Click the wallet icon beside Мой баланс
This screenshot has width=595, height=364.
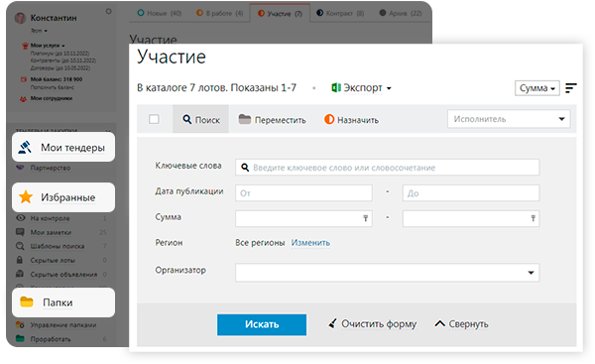(x=24, y=79)
